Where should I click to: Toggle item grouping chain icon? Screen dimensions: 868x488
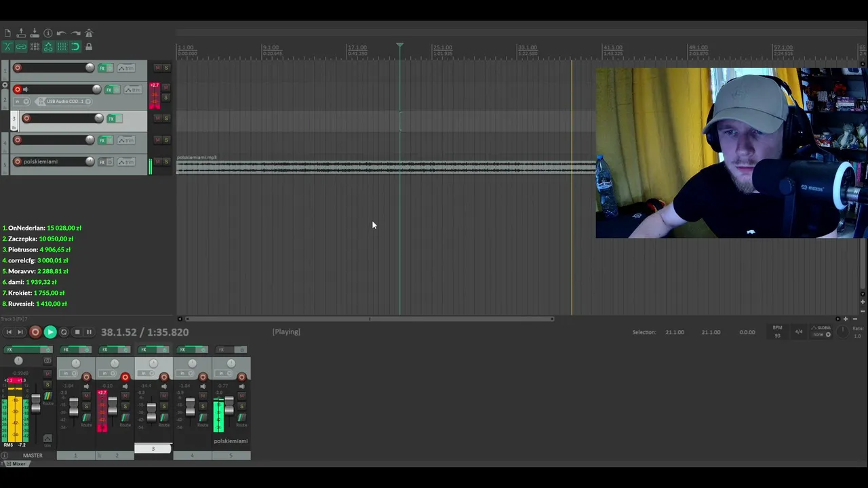pos(21,47)
